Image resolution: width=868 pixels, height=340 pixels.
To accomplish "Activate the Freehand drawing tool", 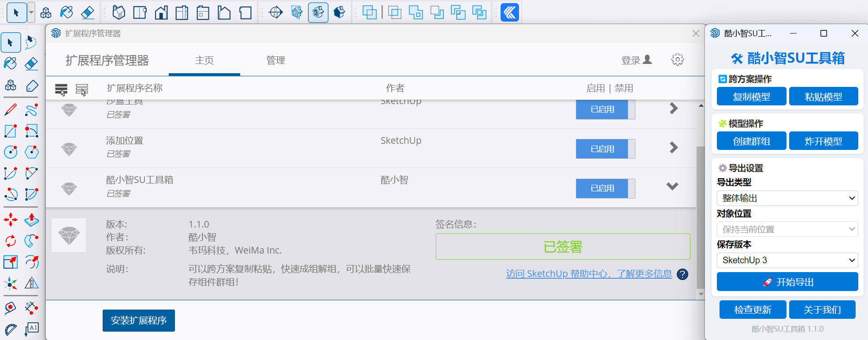I will click(31, 110).
